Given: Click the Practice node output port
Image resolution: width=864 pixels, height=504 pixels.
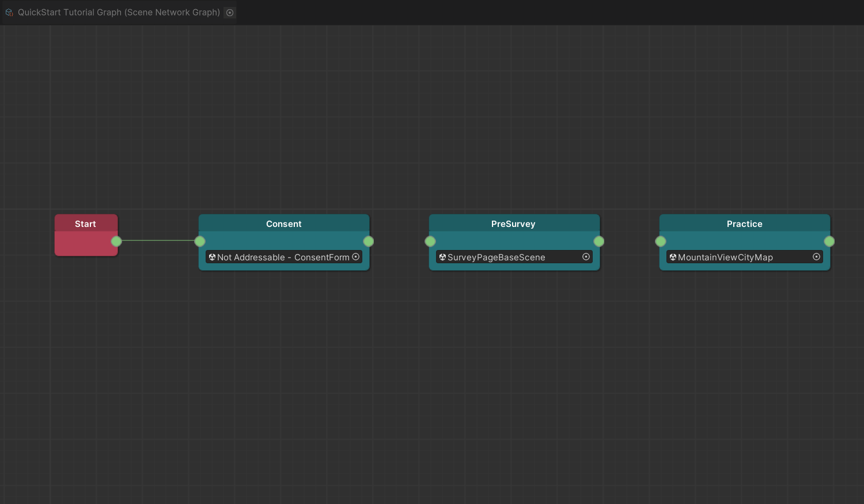Looking at the screenshot, I should pyautogui.click(x=829, y=241).
